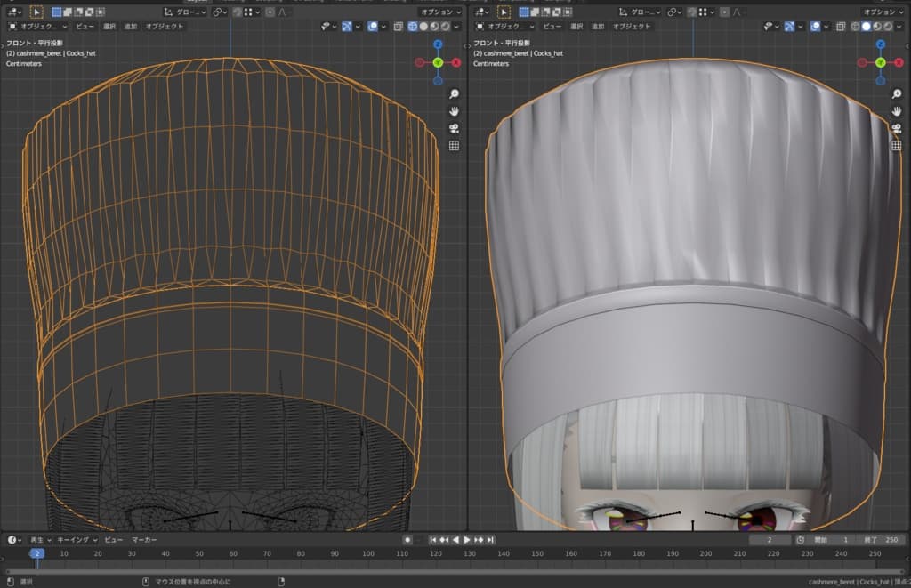The width and height of the screenshot is (911, 588).
Task: Click the zoom magnifier icon in right viewport
Action: click(896, 94)
